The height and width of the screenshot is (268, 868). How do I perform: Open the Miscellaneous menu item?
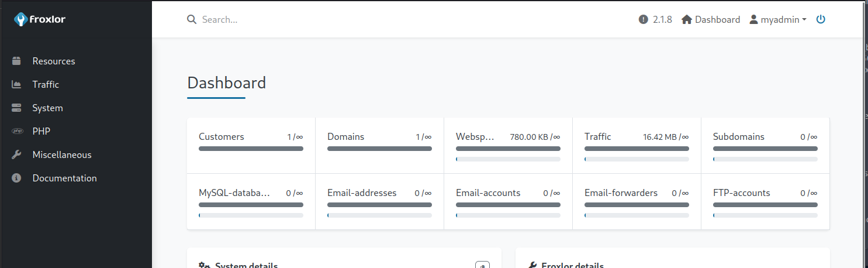(x=62, y=154)
